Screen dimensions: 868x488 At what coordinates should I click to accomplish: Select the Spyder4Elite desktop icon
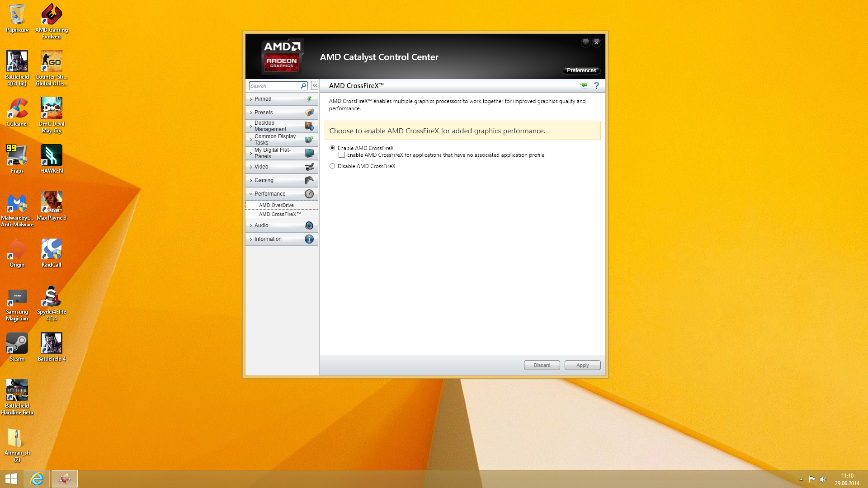[52, 303]
